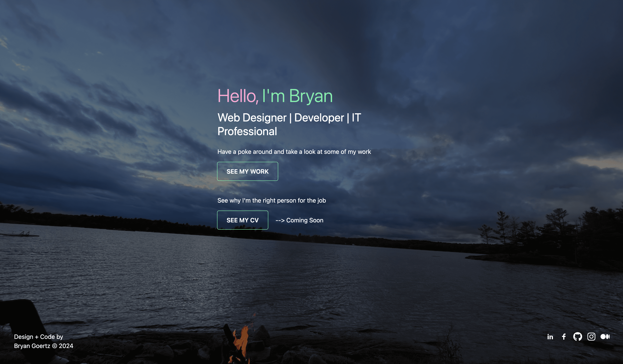The width and height of the screenshot is (623, 364).
Task: Click "Bryan Goertz © 2024" footer credit
Action: [44, 346]
